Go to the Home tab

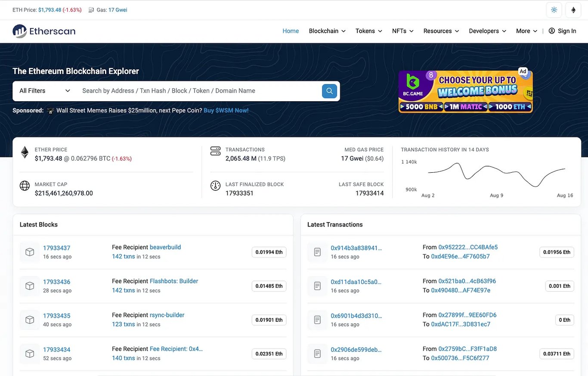291,31
